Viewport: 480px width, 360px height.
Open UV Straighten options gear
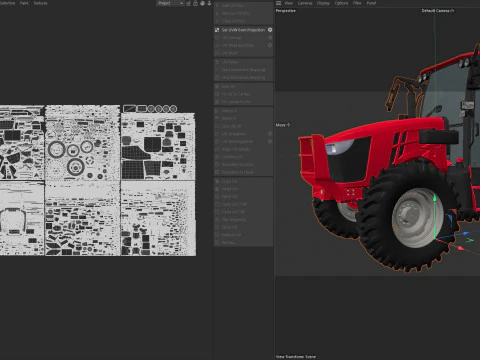[x=270, y=133]
